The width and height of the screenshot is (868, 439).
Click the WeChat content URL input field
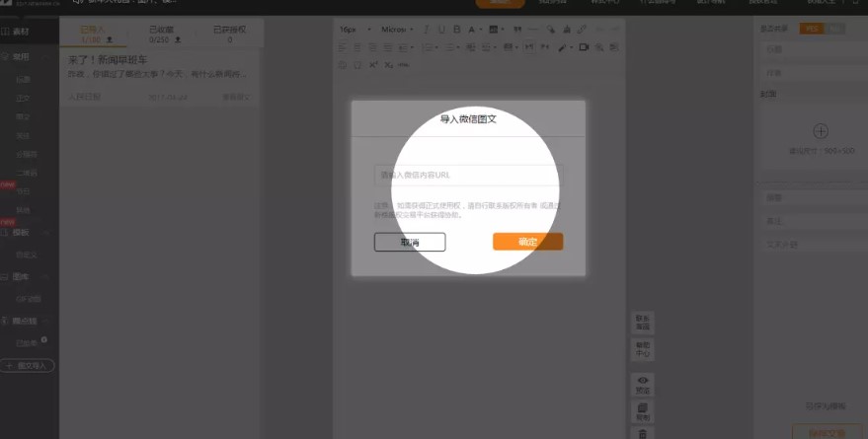(467, 175)
